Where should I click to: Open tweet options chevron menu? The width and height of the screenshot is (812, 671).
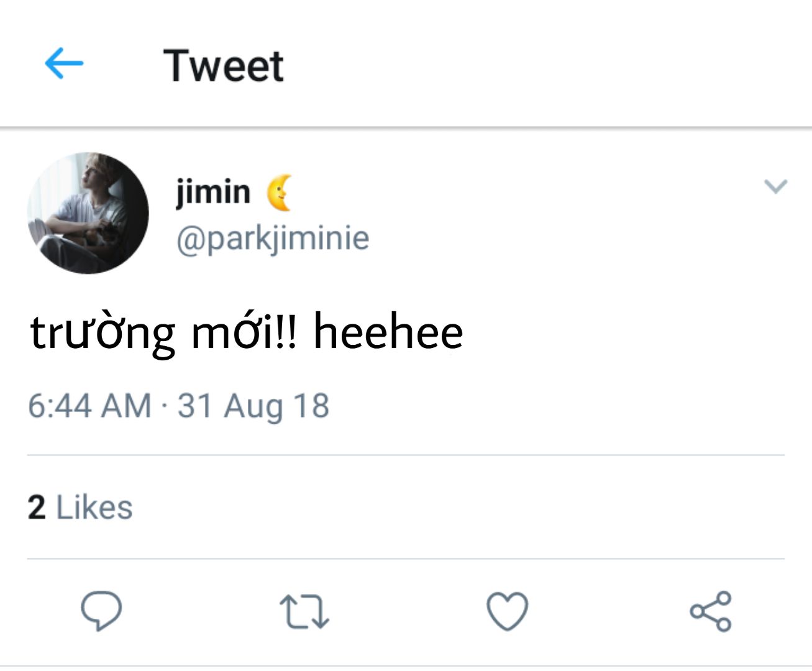pyautogui.click(x=775, y=186)
